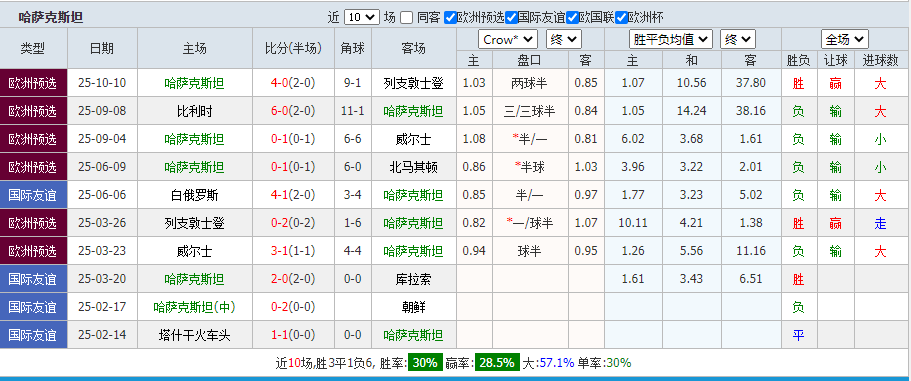911x381 pixels.
Task: Open away team 朝鲜 link
Action: point(414,307)
